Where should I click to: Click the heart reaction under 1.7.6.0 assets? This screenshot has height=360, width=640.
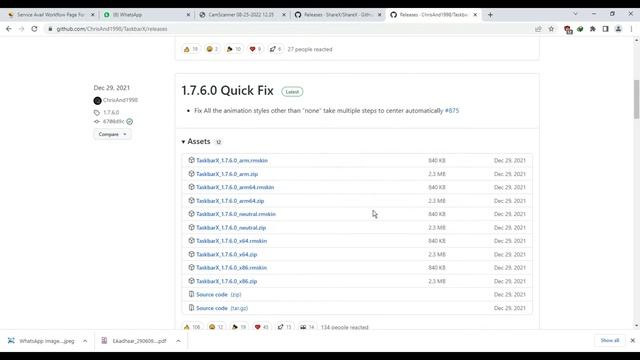tap(262, 327)
